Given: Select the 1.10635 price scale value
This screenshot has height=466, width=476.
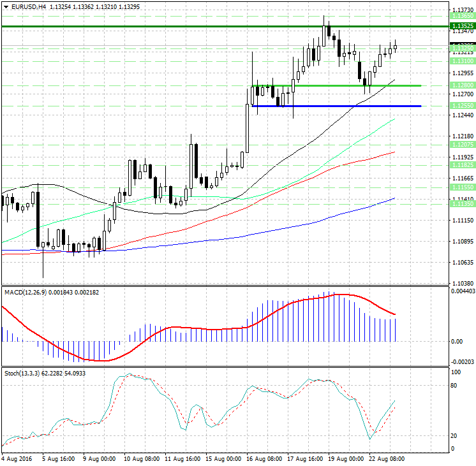Looking at the screenshot, I should point(463,262).
